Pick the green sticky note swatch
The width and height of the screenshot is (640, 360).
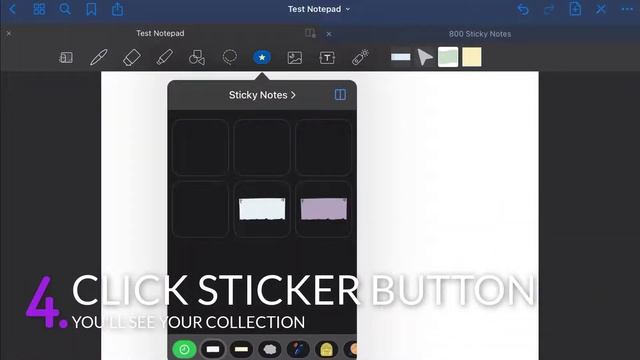448,57
